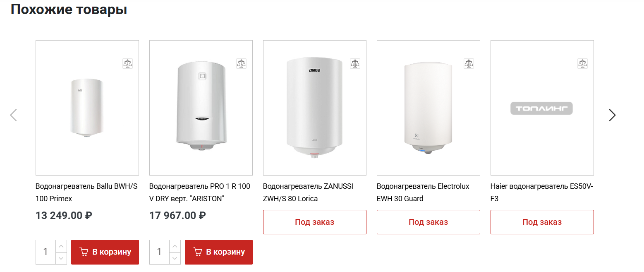Click 'Под заказ' for ZANUSSI heater
Screen dimensions: 644x272
tap(315, 222)
